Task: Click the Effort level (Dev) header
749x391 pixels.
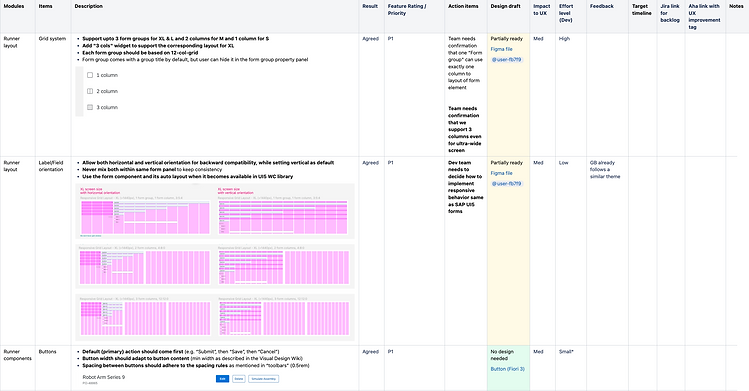Action: point(566,13)
